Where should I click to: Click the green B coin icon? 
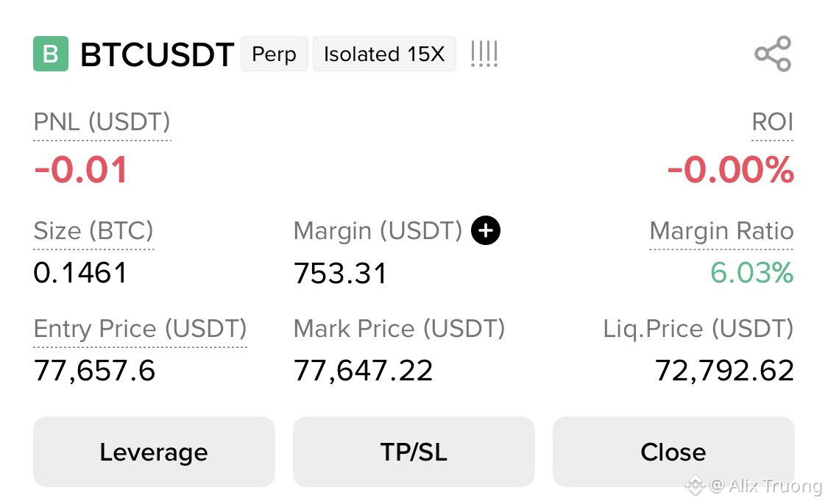[51, 54]
